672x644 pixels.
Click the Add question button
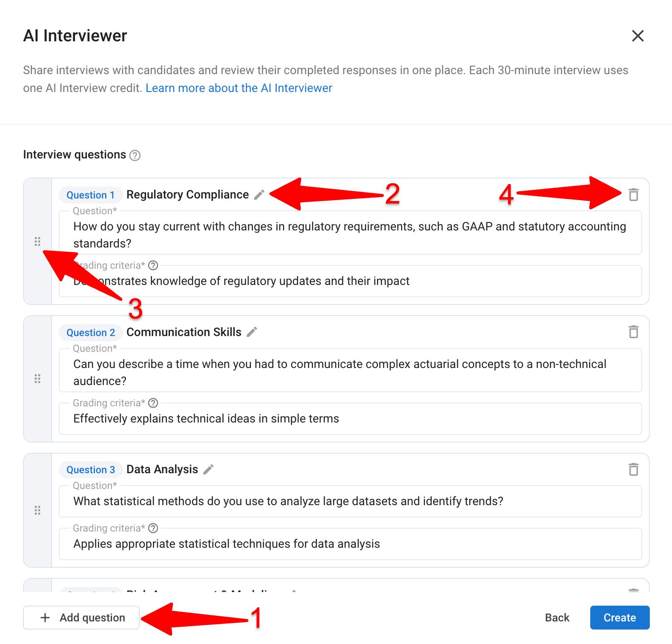[x=81, y=618]
